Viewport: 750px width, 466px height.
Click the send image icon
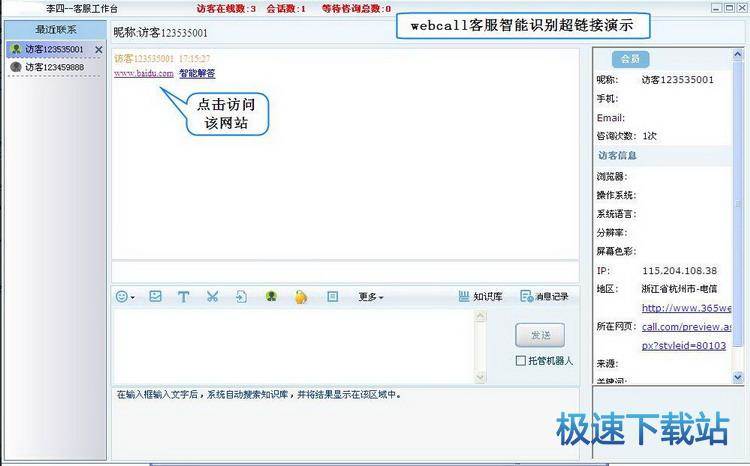pyautogui.click(x=155, y=296)
